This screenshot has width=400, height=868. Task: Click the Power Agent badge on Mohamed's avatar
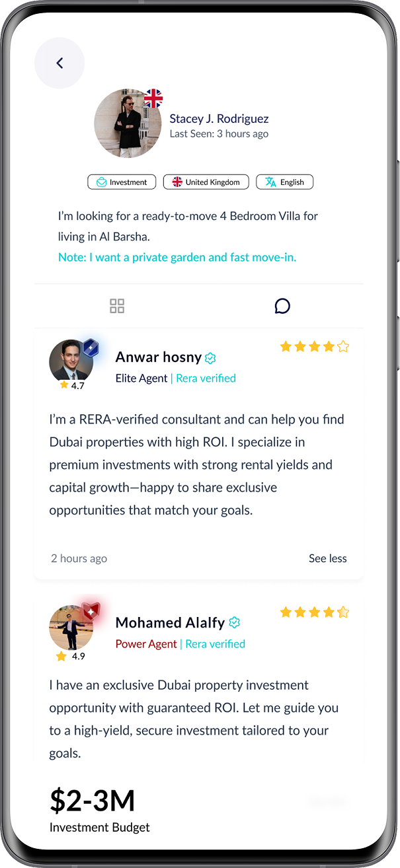click(x=90, y=611)
